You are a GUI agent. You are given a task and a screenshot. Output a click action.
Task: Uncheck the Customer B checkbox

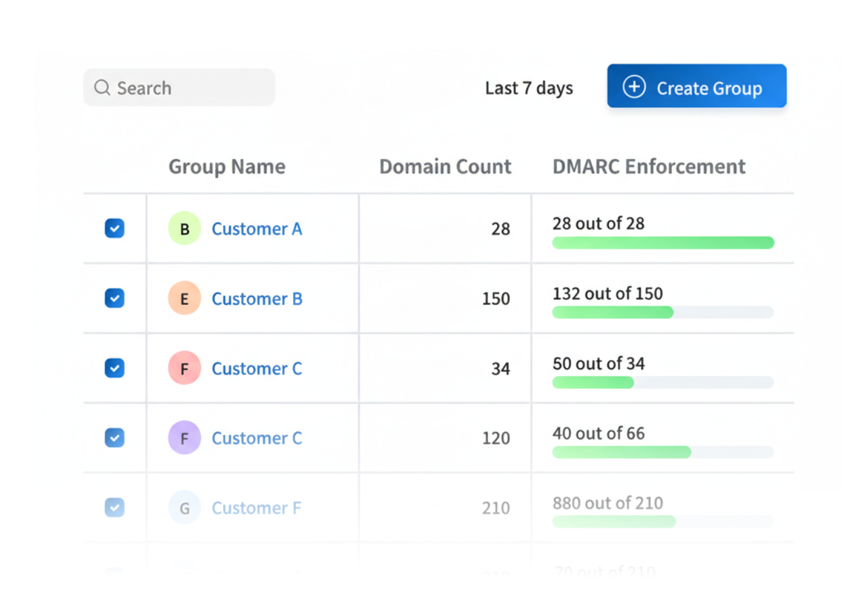115,298
